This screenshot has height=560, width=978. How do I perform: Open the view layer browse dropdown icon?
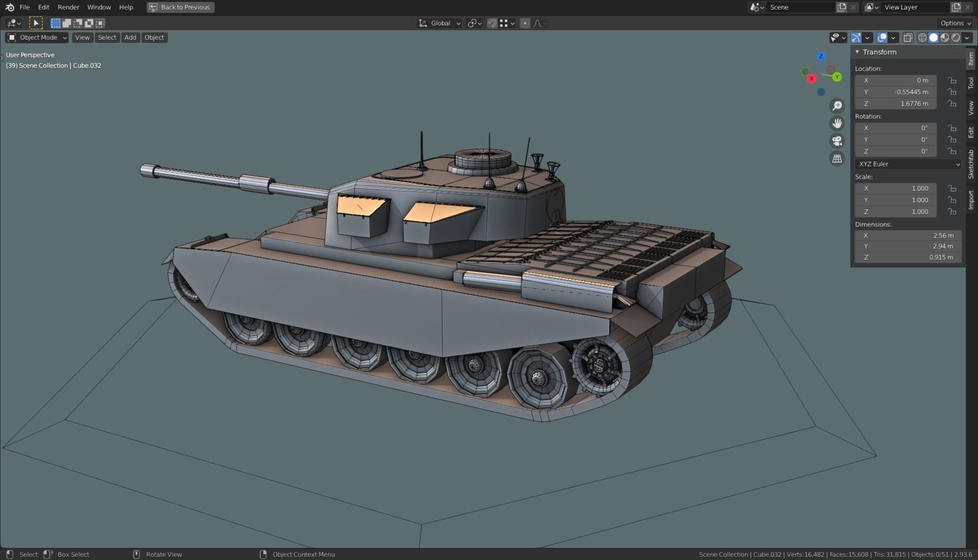point(872,7)
